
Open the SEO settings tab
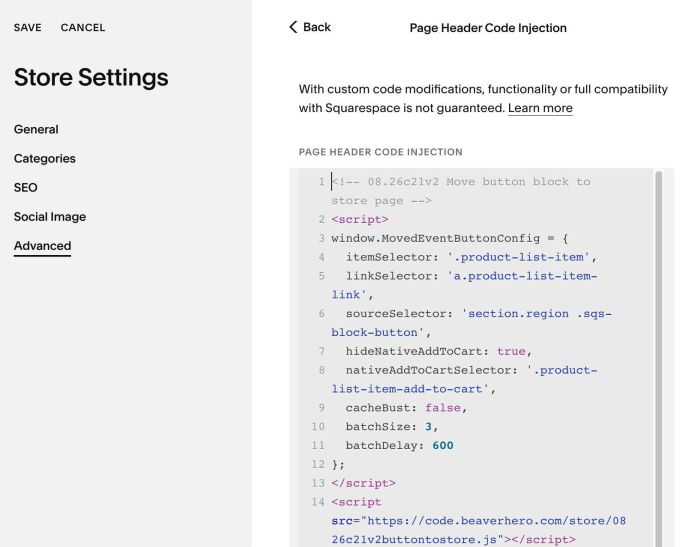(x=25, y=188)
